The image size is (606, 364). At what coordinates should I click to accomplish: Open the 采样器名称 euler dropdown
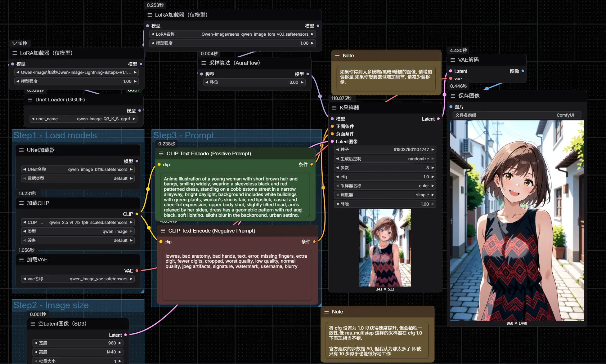tap(385, 186)
